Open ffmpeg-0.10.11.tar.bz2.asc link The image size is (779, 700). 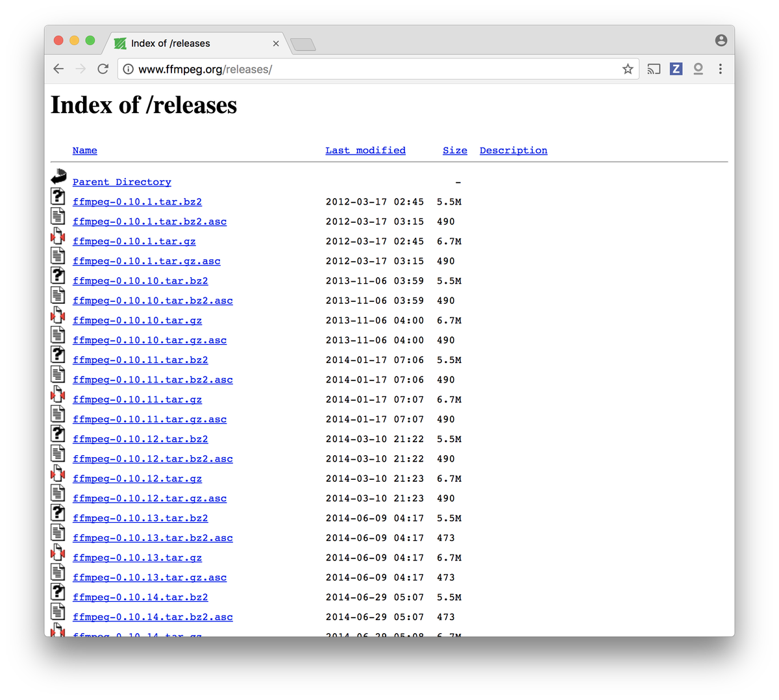tap(153, 381)
